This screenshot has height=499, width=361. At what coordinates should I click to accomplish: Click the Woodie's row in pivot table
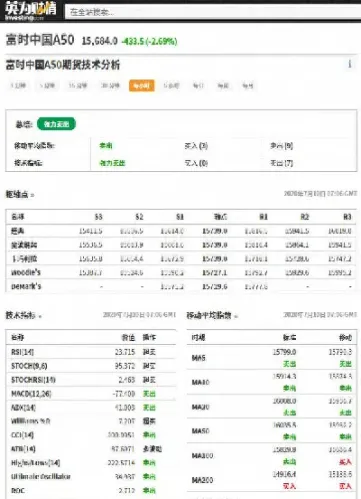click(181, 272)
